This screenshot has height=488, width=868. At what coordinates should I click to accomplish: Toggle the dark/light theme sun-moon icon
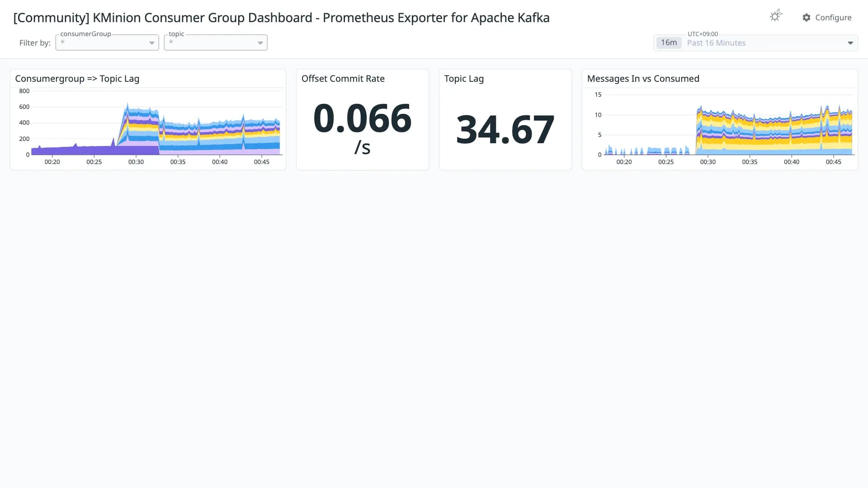click(776, 16)
